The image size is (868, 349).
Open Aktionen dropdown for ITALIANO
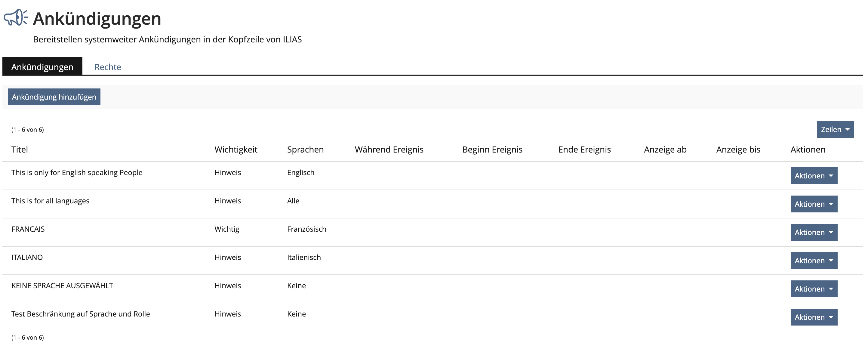point(814,261)
